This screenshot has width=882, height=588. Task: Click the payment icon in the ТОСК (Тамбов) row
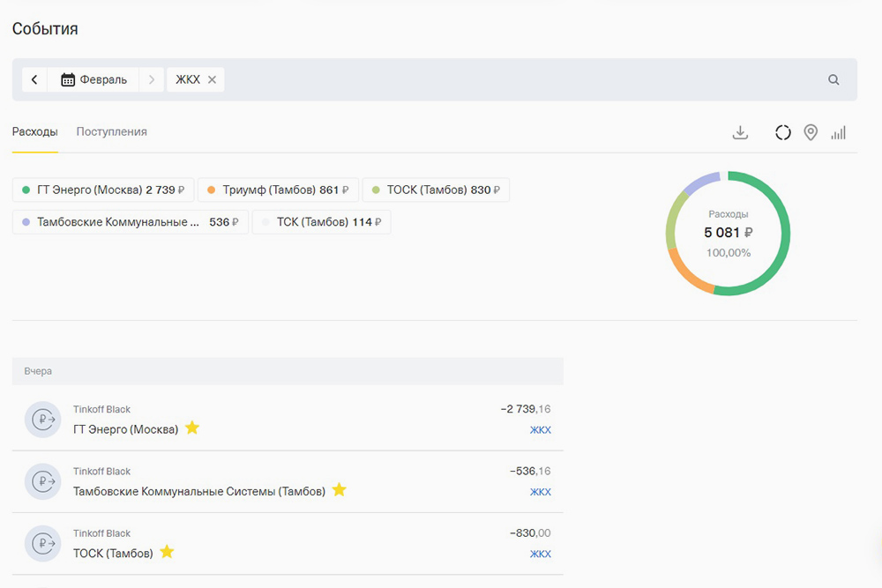[x=42, y=543]
